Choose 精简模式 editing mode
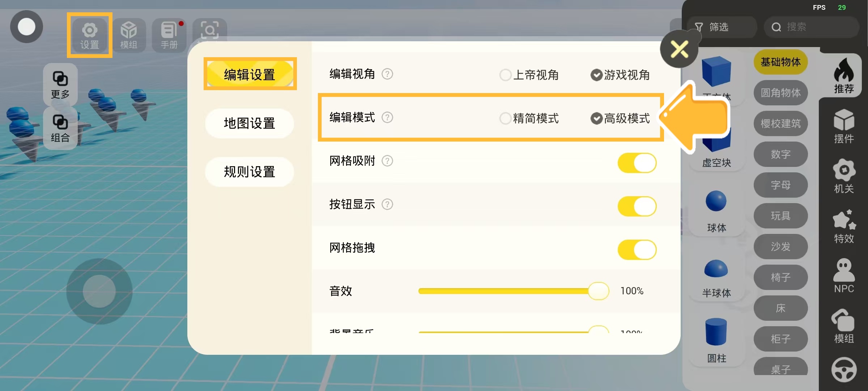868x391 pixels. [505, 118]
